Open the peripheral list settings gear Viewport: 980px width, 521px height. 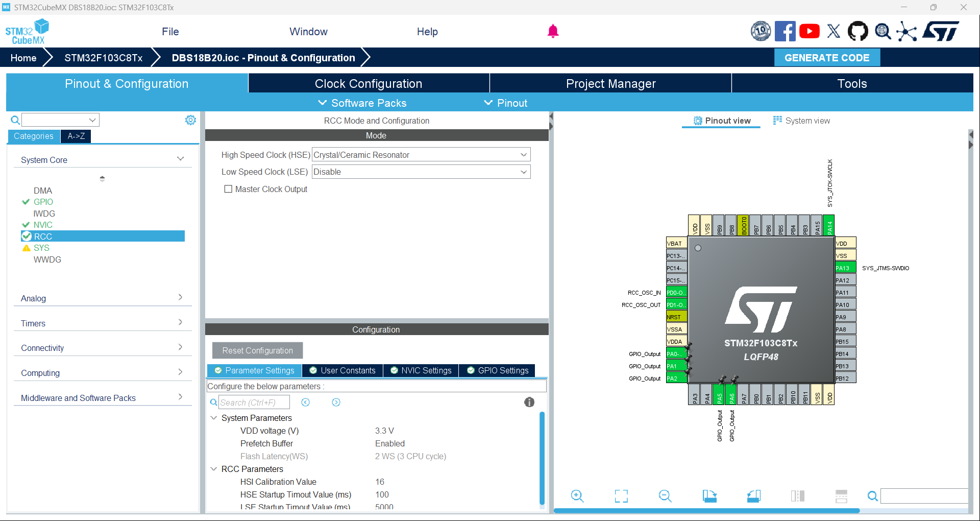pyautogui.click(x=190, y=120)
